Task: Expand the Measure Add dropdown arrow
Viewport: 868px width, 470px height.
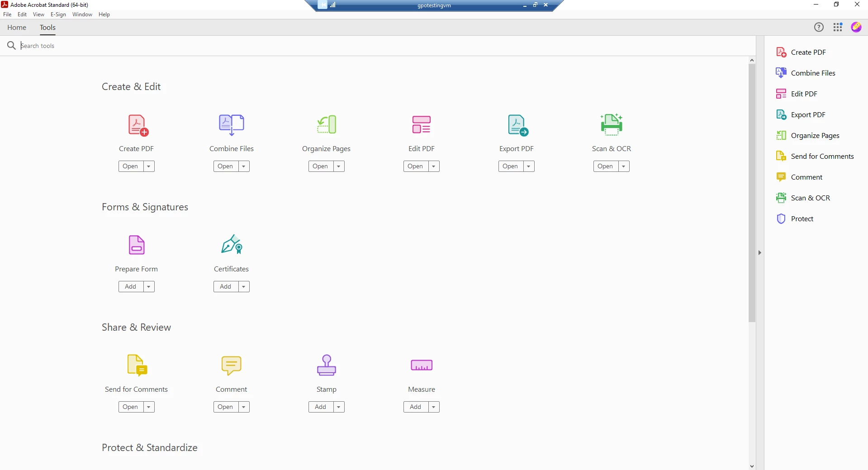Action: (x=434, y=407)
